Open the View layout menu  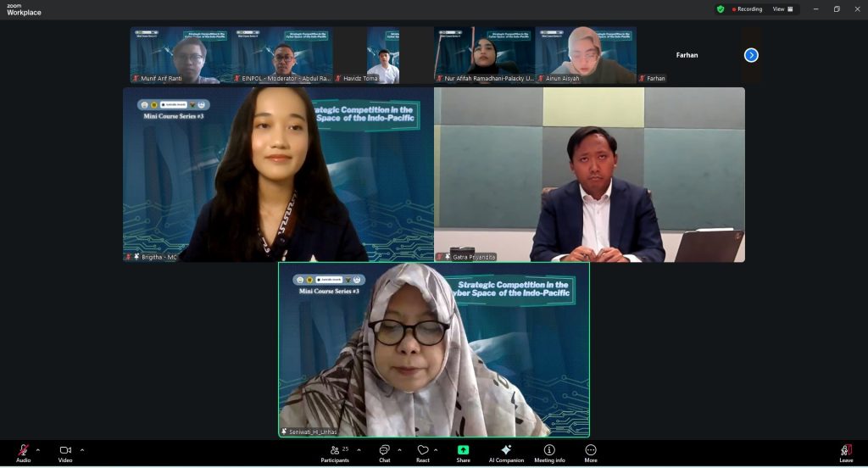click(782, 8)
